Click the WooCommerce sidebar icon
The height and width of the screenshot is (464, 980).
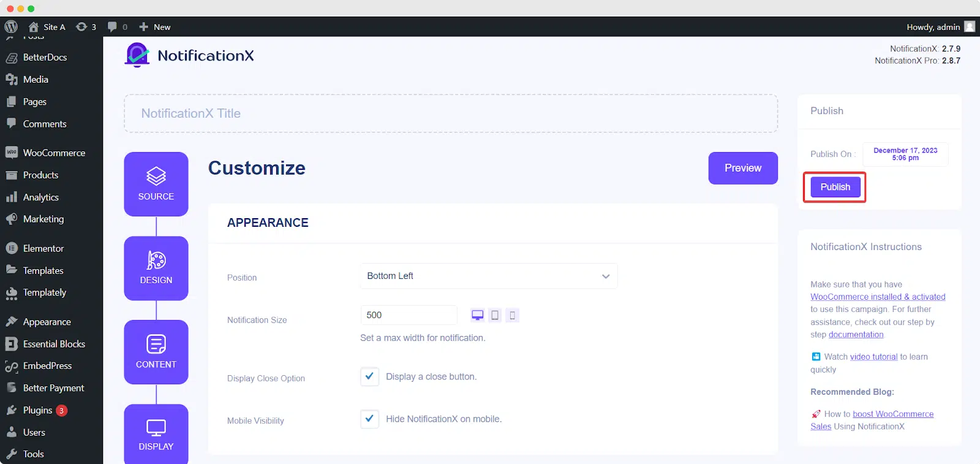11,153
